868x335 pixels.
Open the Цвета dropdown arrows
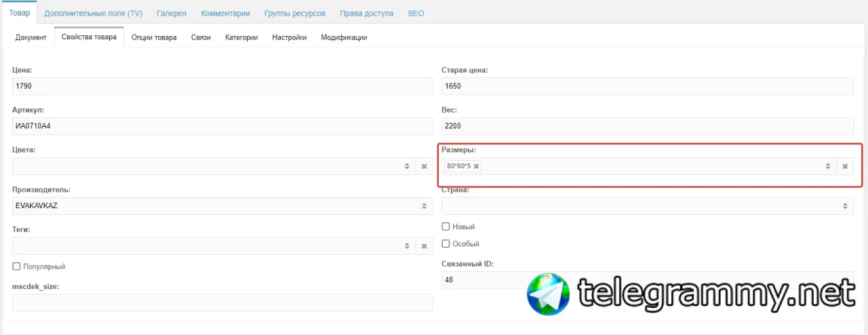(407, 166)
